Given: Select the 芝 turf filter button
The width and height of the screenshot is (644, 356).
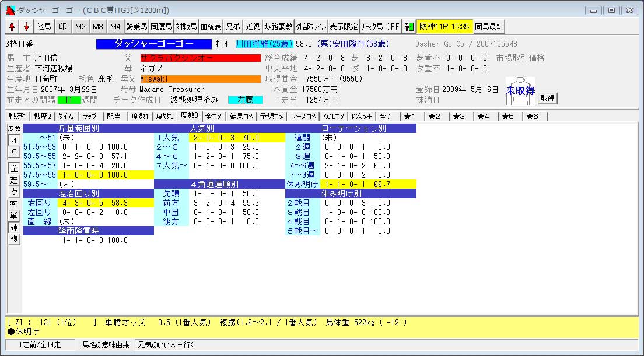Looking at the screenshot, I should tap(14, 180).
